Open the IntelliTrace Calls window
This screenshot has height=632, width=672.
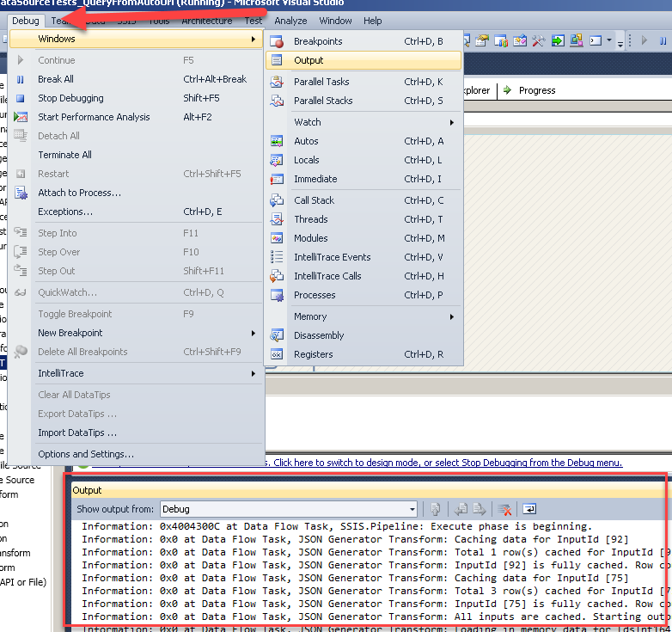[x=363, y=276]
